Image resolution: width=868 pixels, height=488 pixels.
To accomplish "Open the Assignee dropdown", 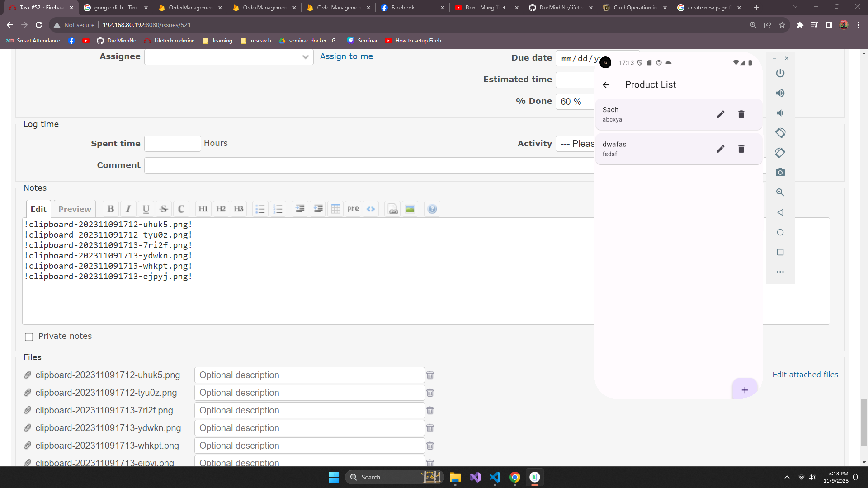I will pos(228,57).
